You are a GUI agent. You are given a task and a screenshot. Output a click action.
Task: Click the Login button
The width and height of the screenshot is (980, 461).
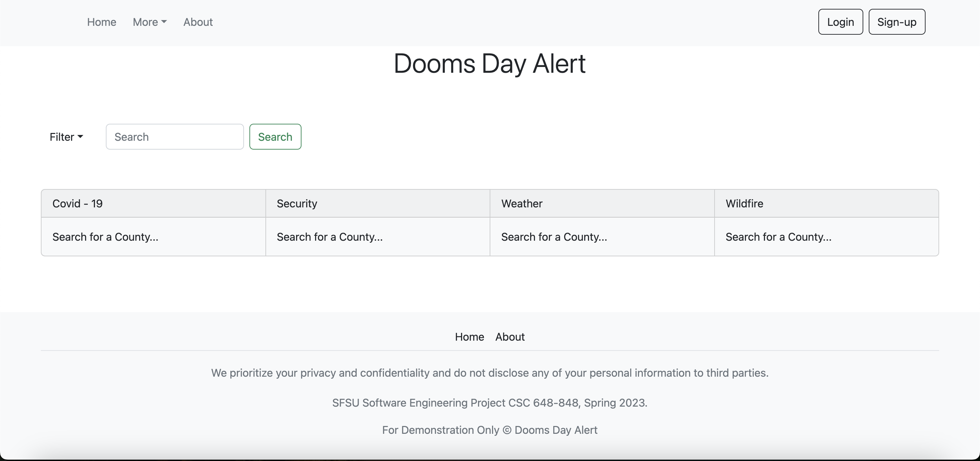pyautogui.click(x=840, y=22)
